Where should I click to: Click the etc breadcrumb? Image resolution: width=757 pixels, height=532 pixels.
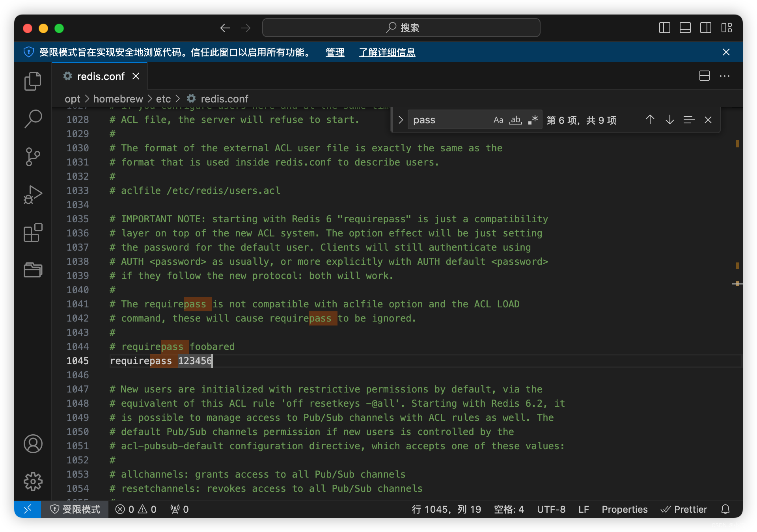163,99
